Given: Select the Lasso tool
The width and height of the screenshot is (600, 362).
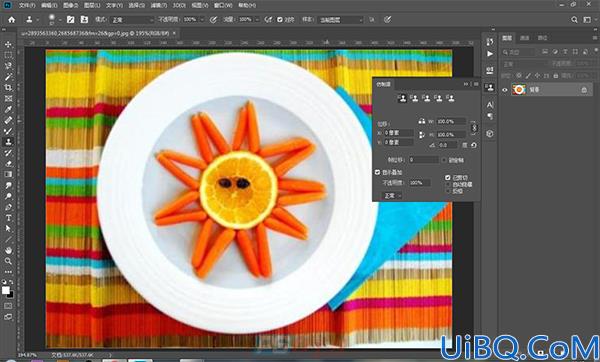Looking at the screenshot, I should click(8, 66).
